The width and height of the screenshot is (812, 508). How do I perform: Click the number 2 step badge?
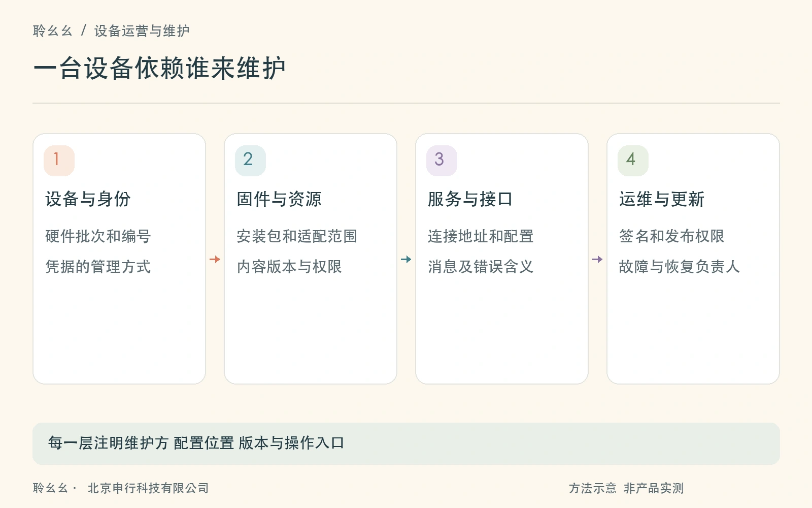pyautogui.click(x=250, y=161)
